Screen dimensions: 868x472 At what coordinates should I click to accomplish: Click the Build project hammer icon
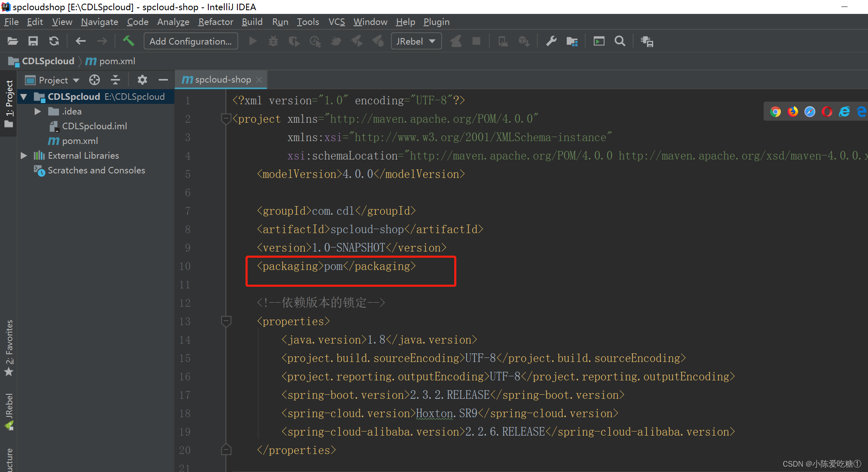click(129, 41)
